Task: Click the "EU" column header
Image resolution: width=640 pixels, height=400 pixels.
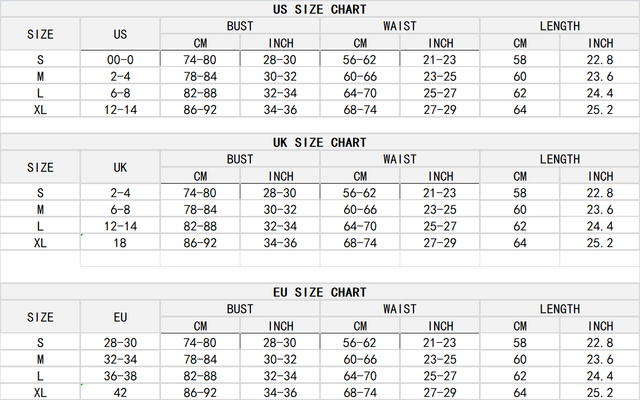Action: coord(121,317)
